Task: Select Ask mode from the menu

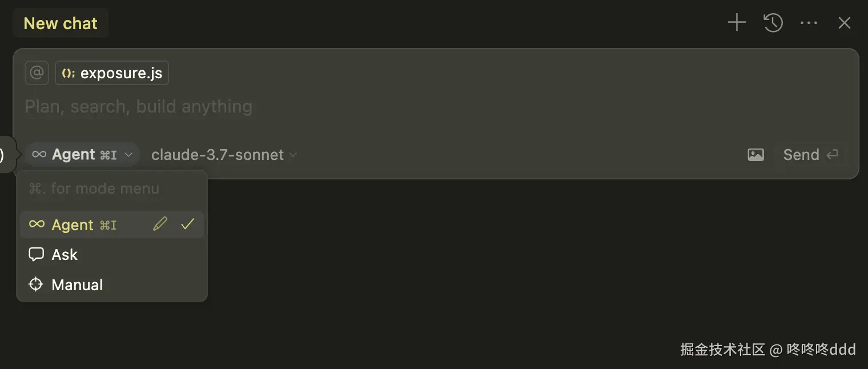Action: tap(65, 255)
